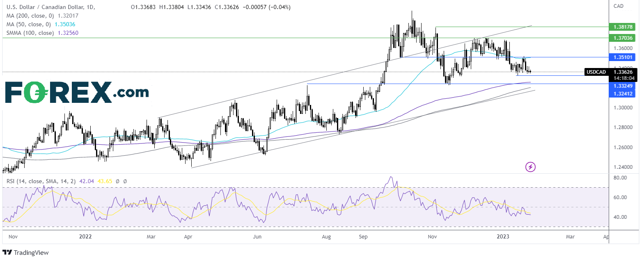Click the purple lightning bolt event icon

pyautogui.click(x=530, y=167)
